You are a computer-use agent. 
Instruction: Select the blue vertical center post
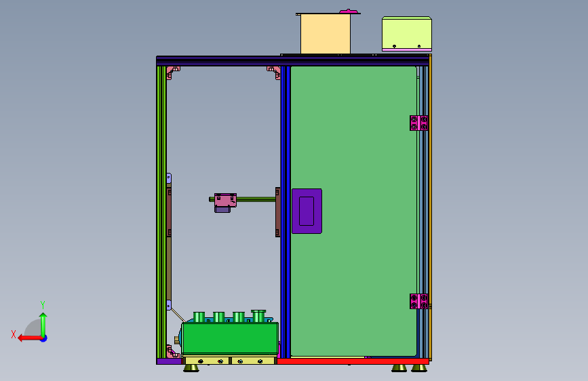pyautogui.click(x=286, y=212)
